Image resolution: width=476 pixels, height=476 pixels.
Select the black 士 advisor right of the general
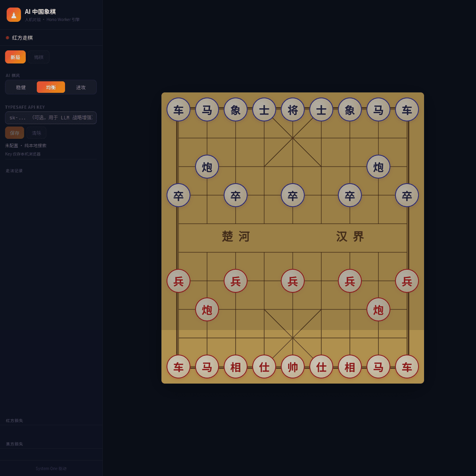coord(321,109)
